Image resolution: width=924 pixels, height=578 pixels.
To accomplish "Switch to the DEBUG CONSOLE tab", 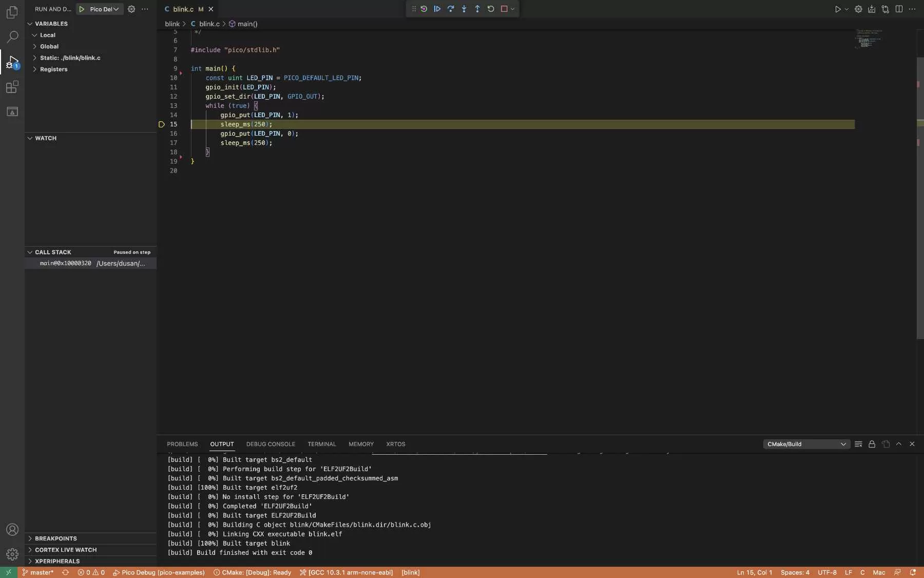I will [271, 444].
